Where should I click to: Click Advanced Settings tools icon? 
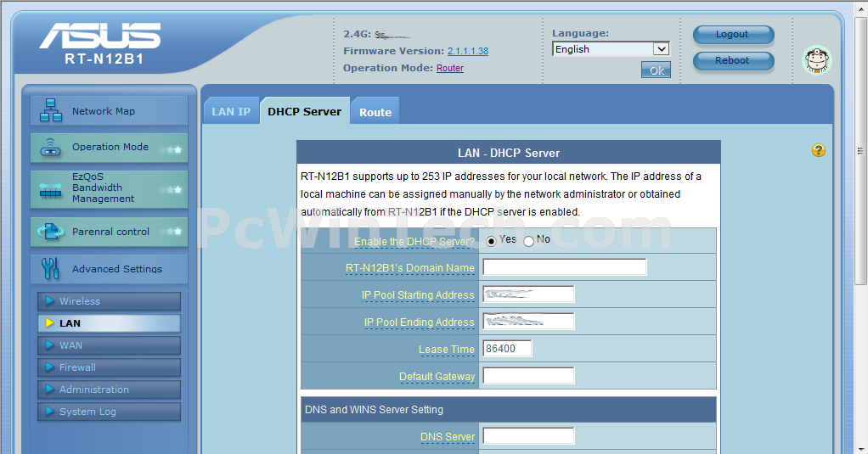(x=50, y=268)
